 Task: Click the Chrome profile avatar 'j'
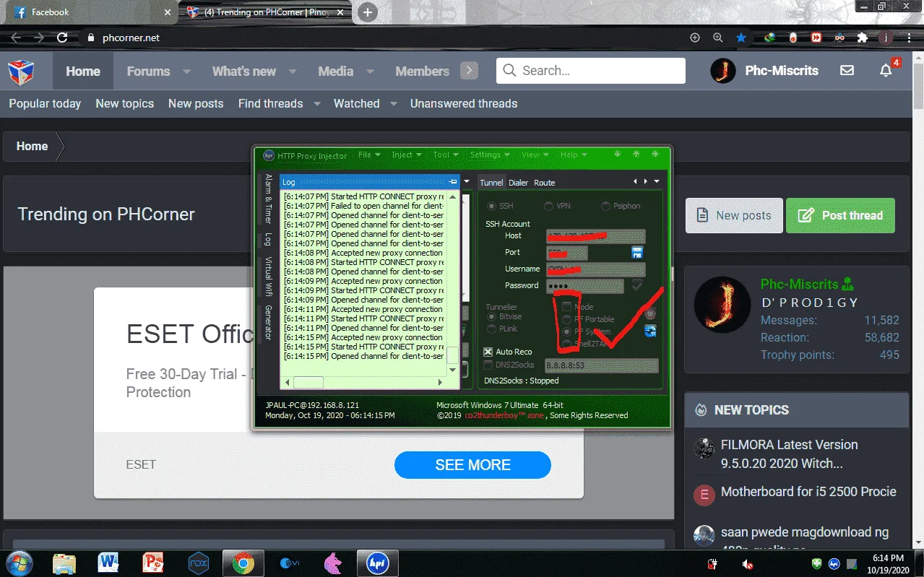(x=886, y=38)
